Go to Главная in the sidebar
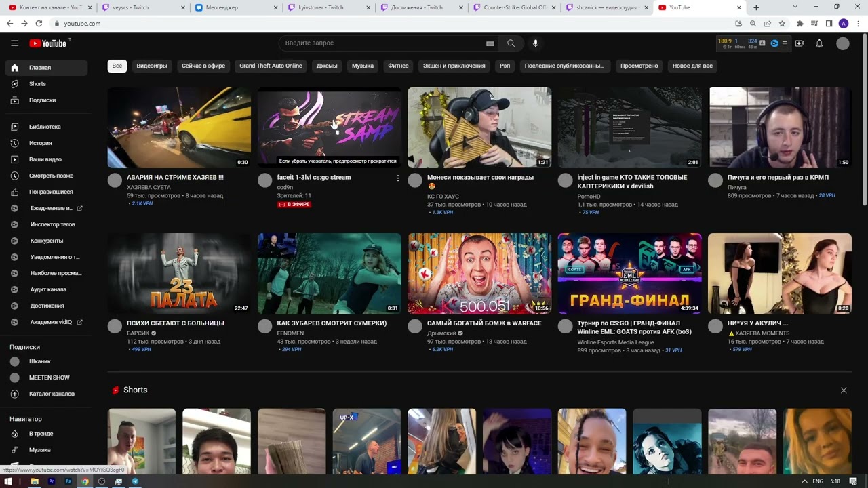The width and height of the screenshot is (868, 488). 46,68
